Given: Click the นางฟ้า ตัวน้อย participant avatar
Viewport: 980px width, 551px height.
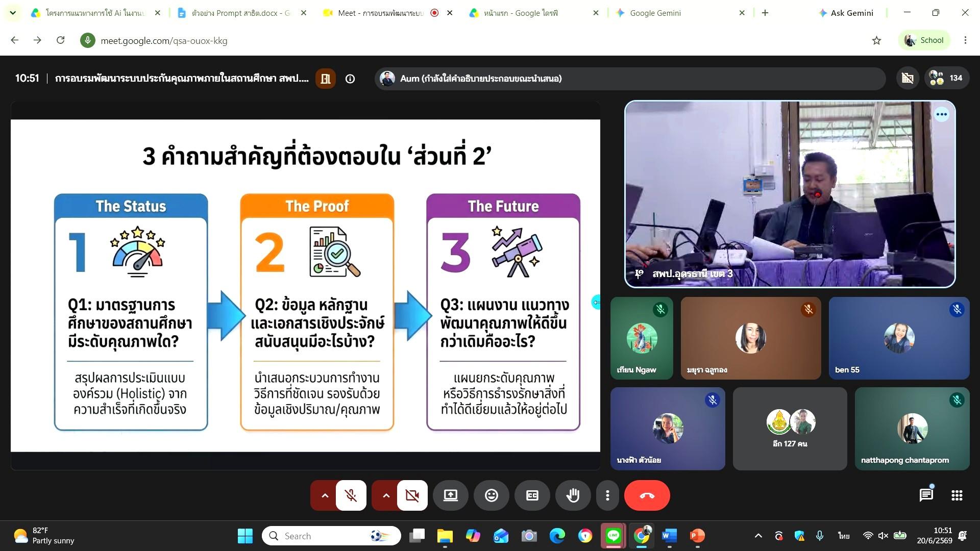Looking at the screenshot, I should 668,429.
